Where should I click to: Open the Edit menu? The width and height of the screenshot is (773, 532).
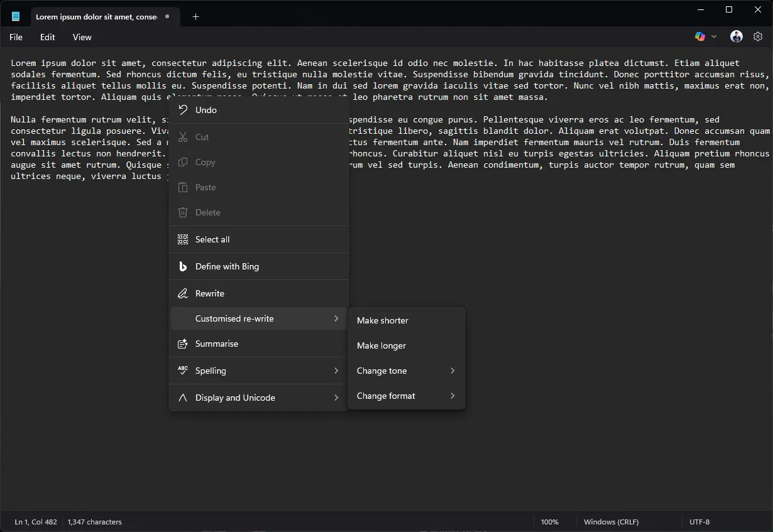coord(47,37)
